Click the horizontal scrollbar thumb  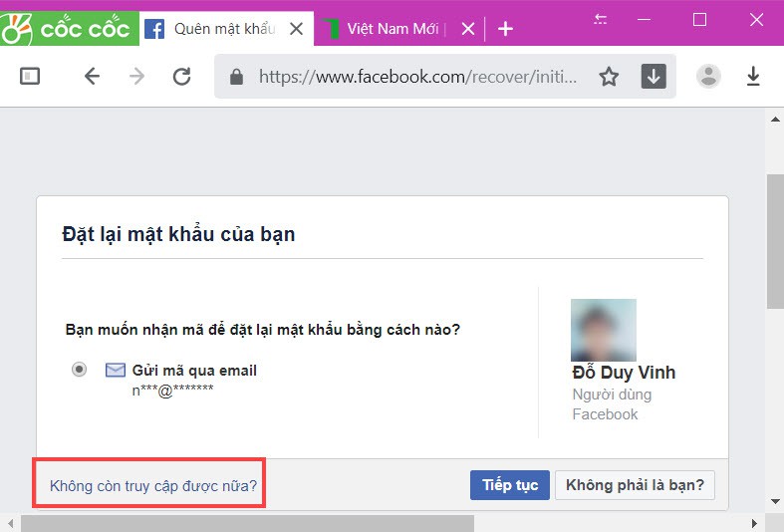tap(247, 523)
